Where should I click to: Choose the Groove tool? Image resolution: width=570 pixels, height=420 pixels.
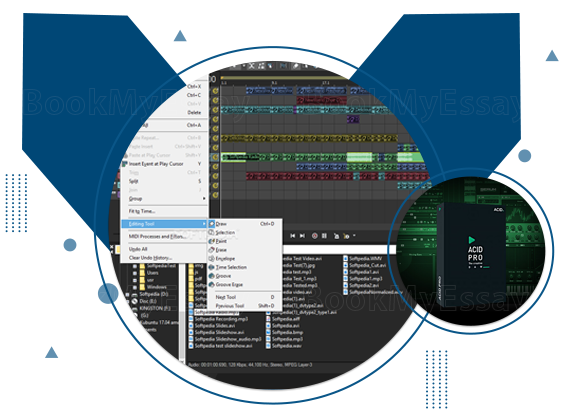223,276
